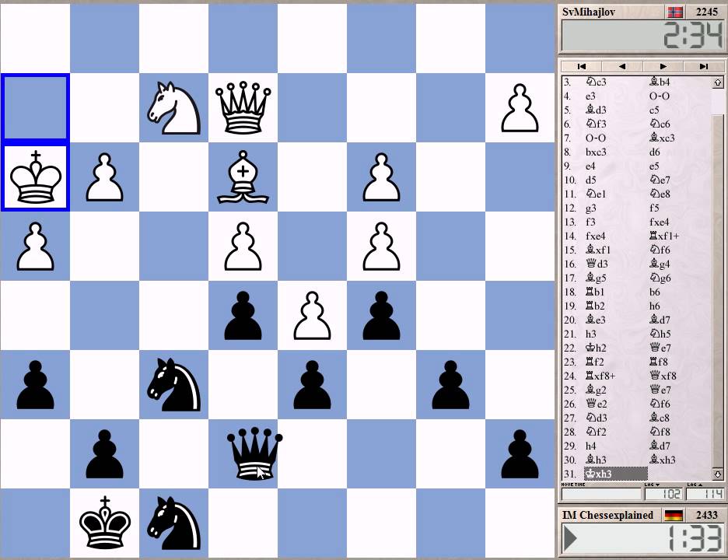728x560 pixels.
Task: Click the German flag next to IM Chessexplained
Action: click(x=674, y=516)
